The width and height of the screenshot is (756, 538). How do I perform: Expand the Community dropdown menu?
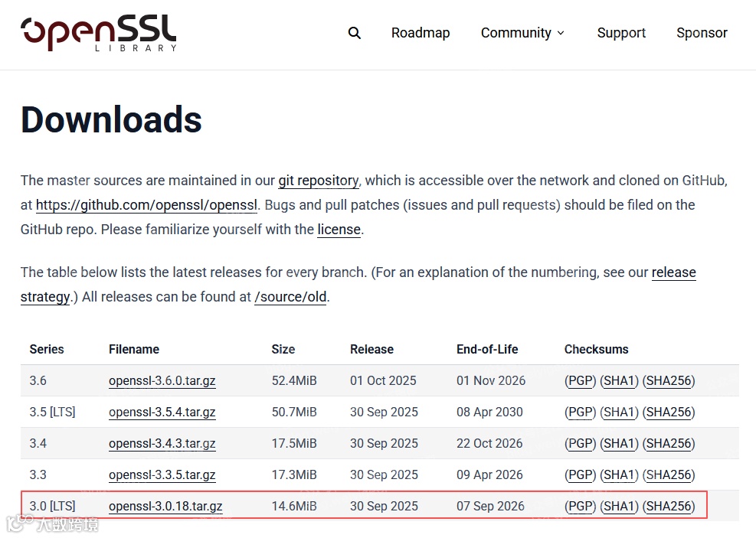point(522,33)
